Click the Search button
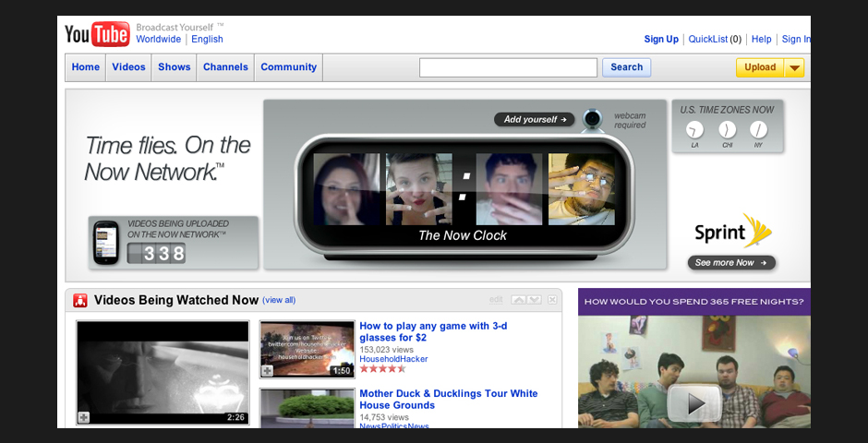Viewport: 868px width, 443px height. (626, 67)
